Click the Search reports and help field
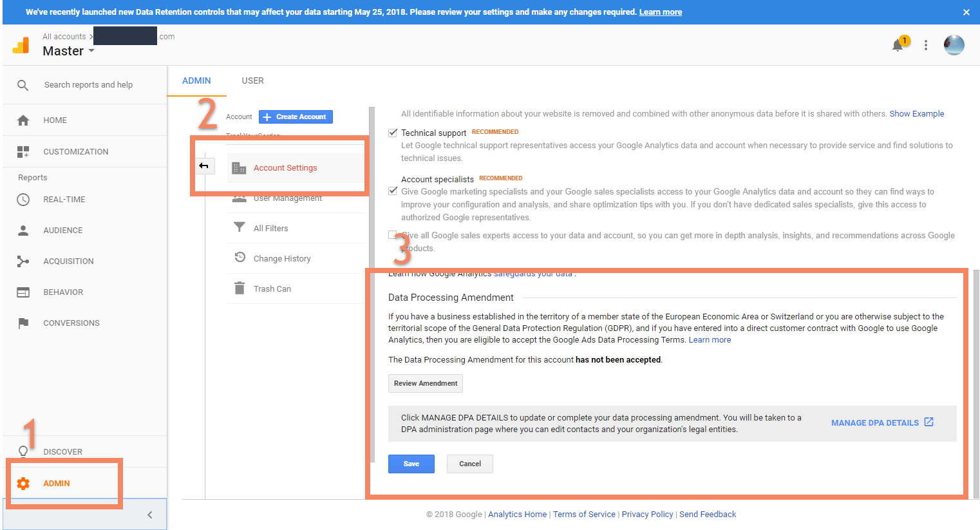The image size is (980, 530). [88, 85]
